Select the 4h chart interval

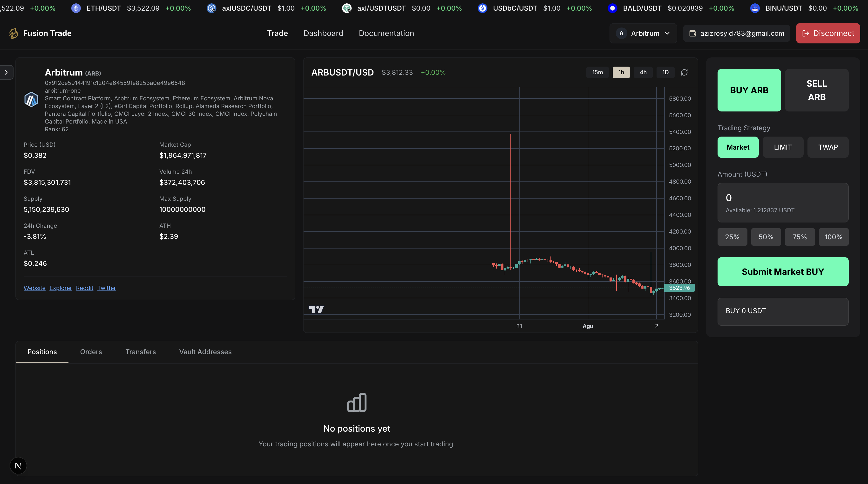pyautogui.click(x=643, y=72)
